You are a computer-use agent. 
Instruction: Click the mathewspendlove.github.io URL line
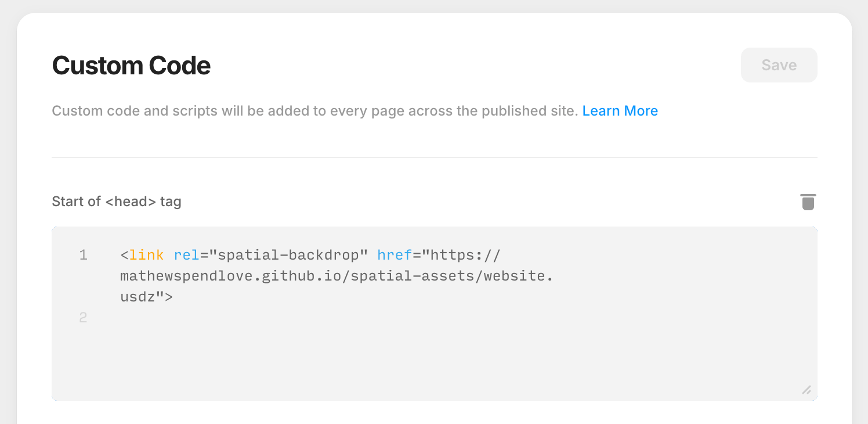coord(337,276)
